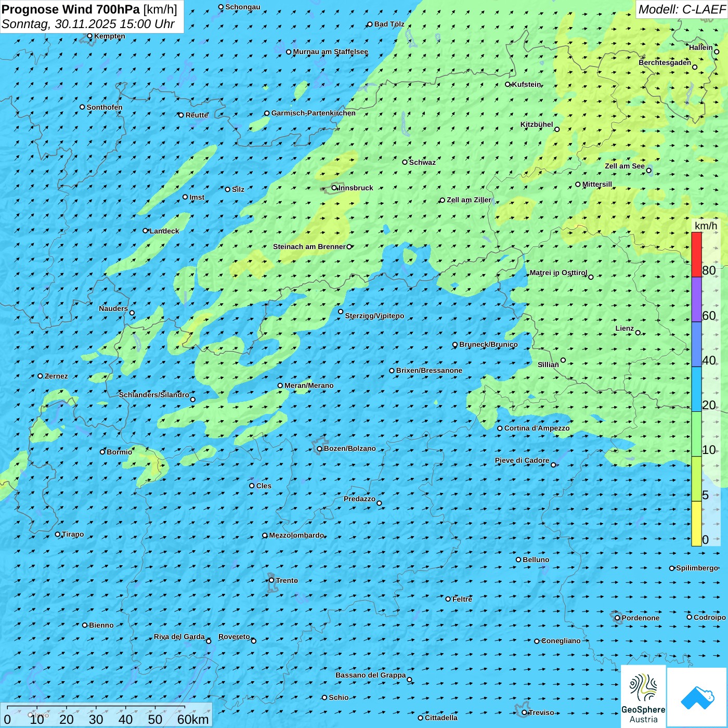Click the GeoSphere Austria logo
The width and height of the screenshot is (728, 728).
coord(643,696)
